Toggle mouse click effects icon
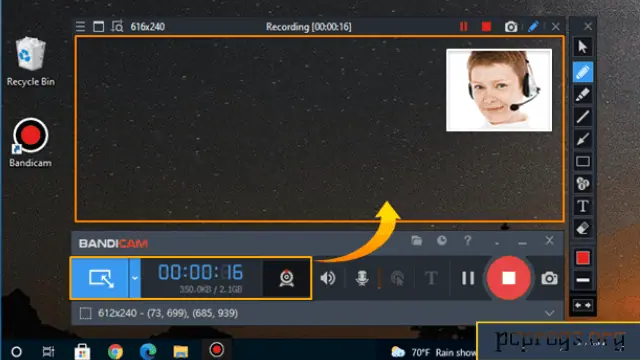This screenshot has width=640, height=360. [x=397, y=278]
